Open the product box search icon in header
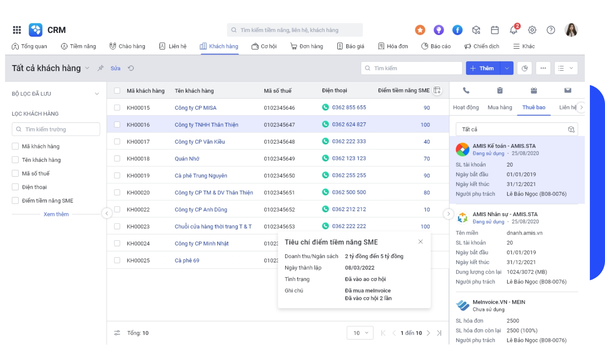Screen dimensions: 605x364 476,30
